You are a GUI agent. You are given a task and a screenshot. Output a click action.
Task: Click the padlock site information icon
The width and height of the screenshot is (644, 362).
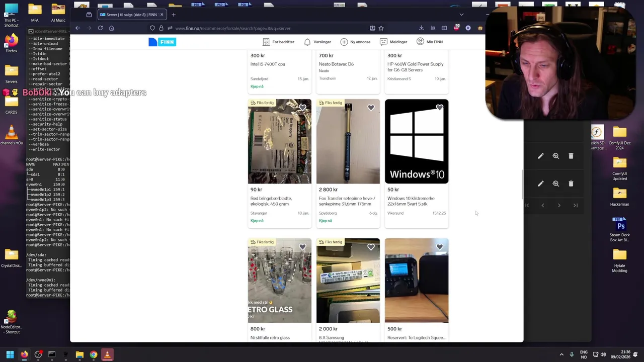pos(161,28)
